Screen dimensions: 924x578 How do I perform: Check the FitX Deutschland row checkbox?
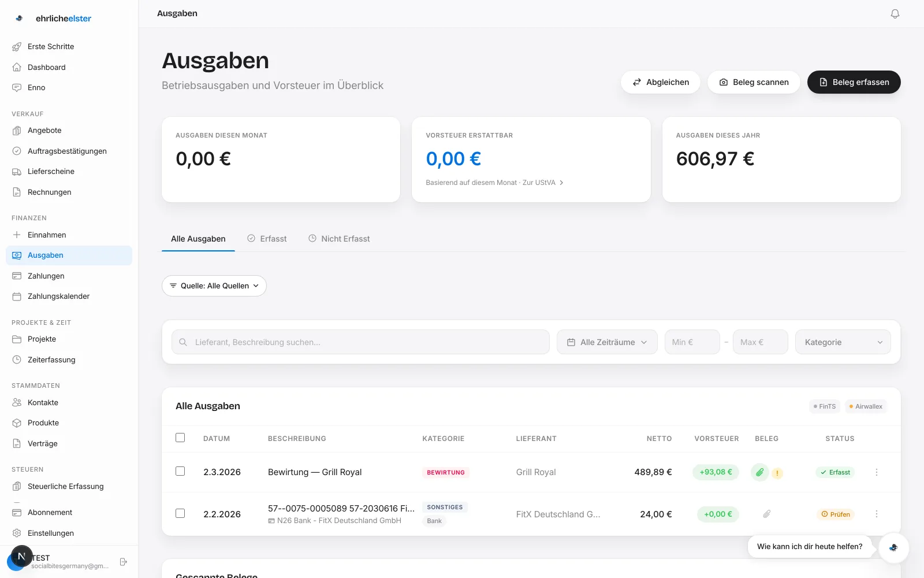pyautogui.click(x=180, y=513)
